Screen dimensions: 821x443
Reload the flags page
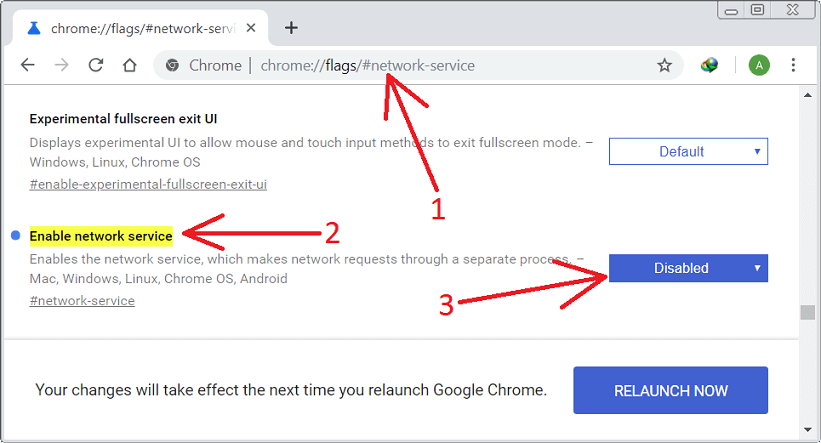point(96,65)
